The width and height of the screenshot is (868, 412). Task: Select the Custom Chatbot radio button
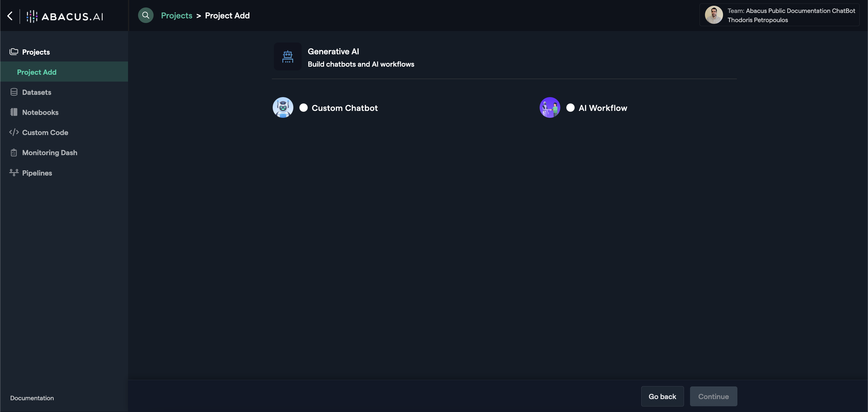(x=303, y=107)
